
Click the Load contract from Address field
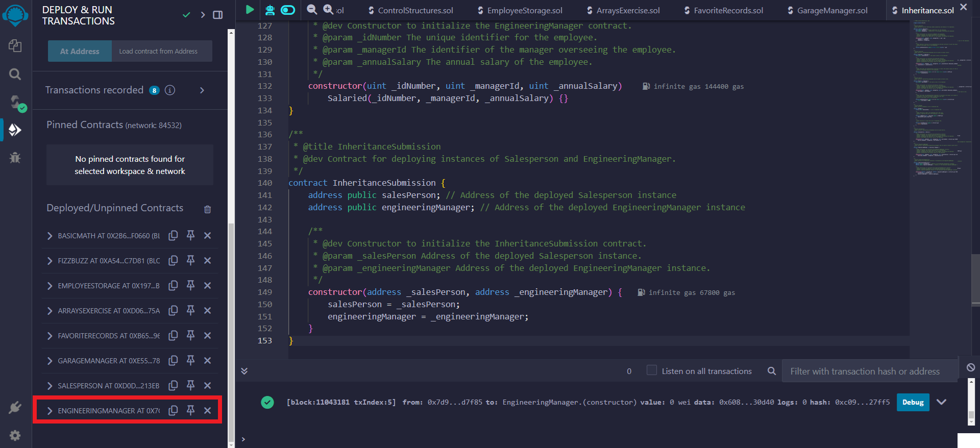tap(162, 51)
